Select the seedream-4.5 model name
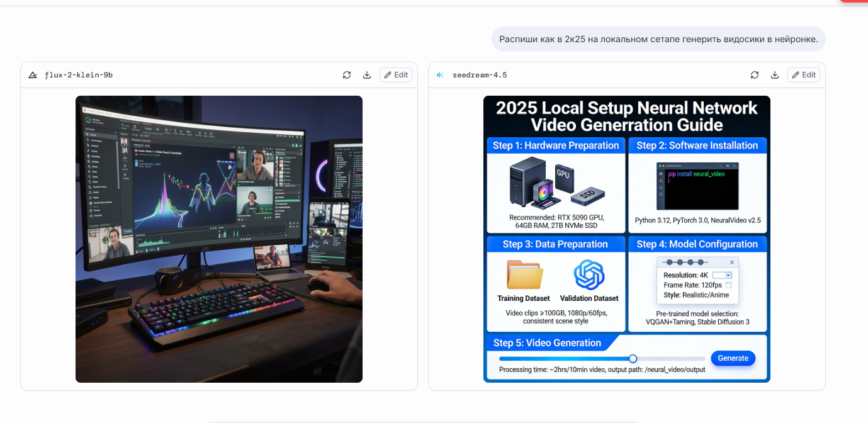Screen dimensions: 868x423 480,75
